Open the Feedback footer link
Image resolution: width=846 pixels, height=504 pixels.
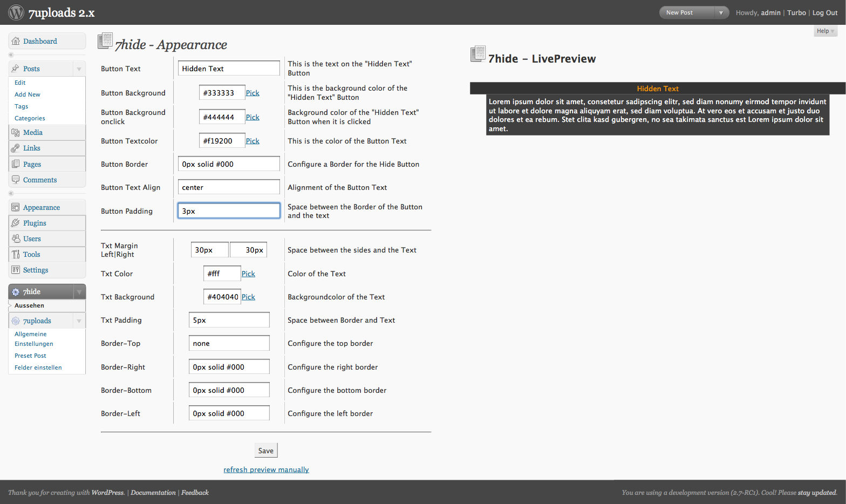coord(195,493)
